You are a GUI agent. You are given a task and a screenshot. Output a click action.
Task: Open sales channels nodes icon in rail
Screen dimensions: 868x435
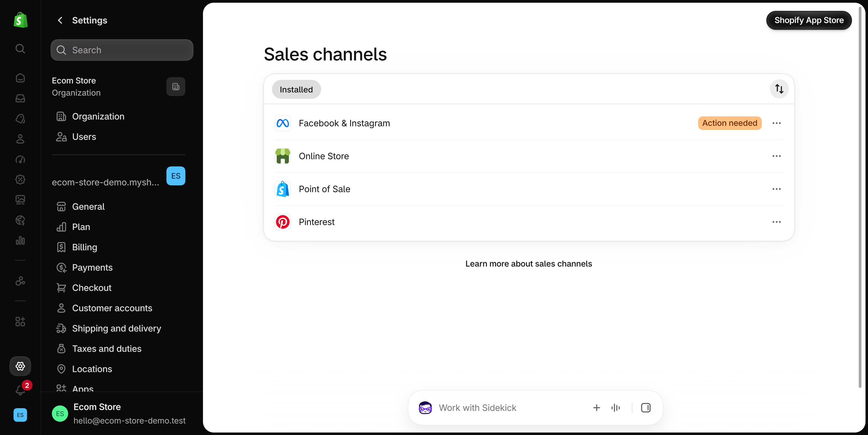20,281
